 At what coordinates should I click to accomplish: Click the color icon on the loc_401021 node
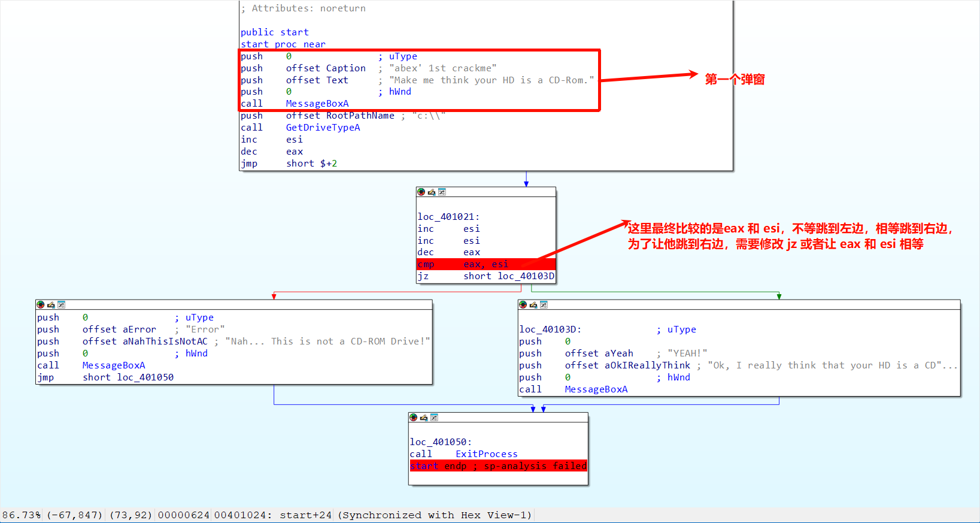[421, 192]
